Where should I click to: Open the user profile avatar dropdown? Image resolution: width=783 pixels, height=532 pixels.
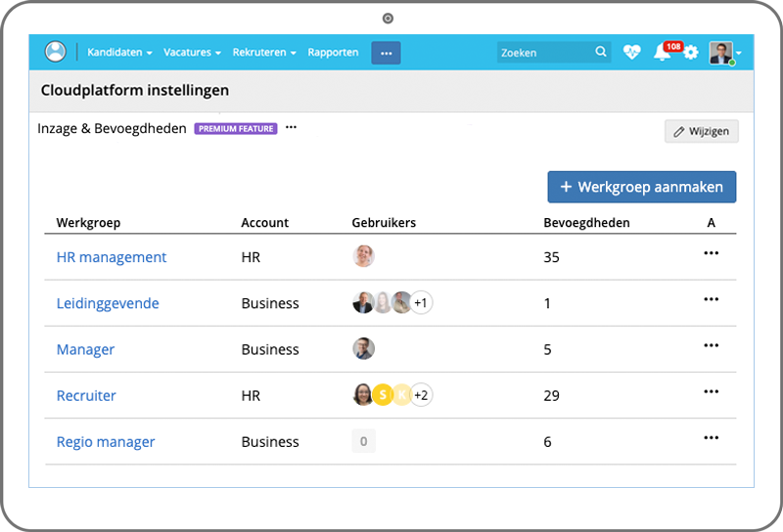(724, 53)
